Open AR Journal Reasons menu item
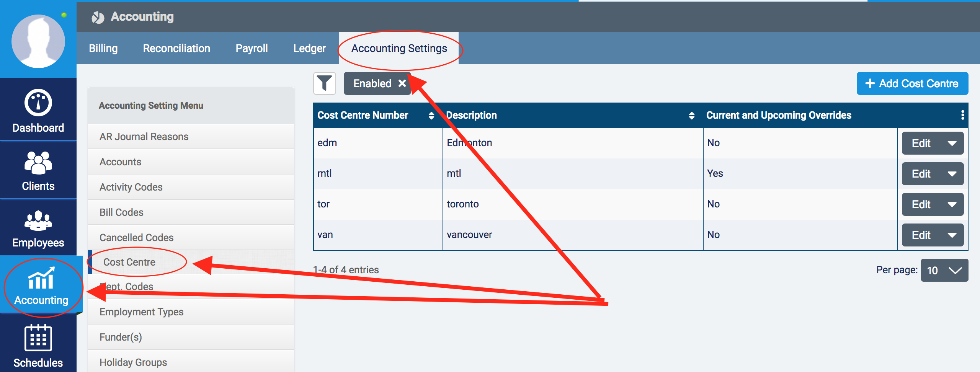 coord(144,137)
